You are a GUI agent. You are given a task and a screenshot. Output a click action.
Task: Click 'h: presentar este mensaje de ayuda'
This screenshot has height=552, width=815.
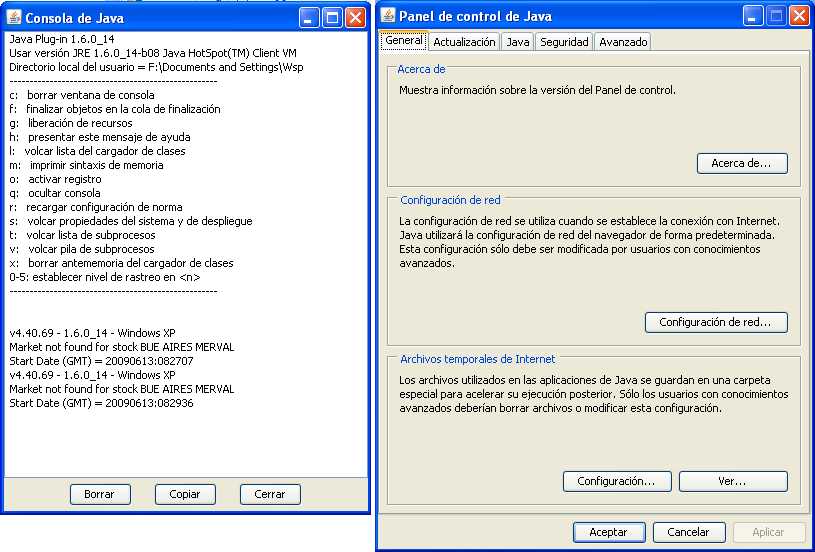coord(100,137)
